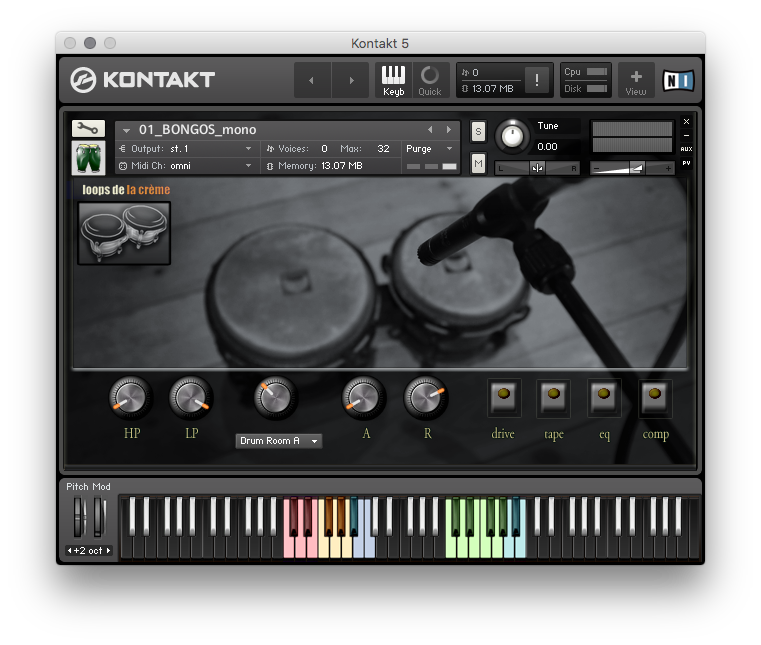Go to previous item with header left arrow
Image resolution: width=761 pixels, height=645 pixels.
point(312,80)
